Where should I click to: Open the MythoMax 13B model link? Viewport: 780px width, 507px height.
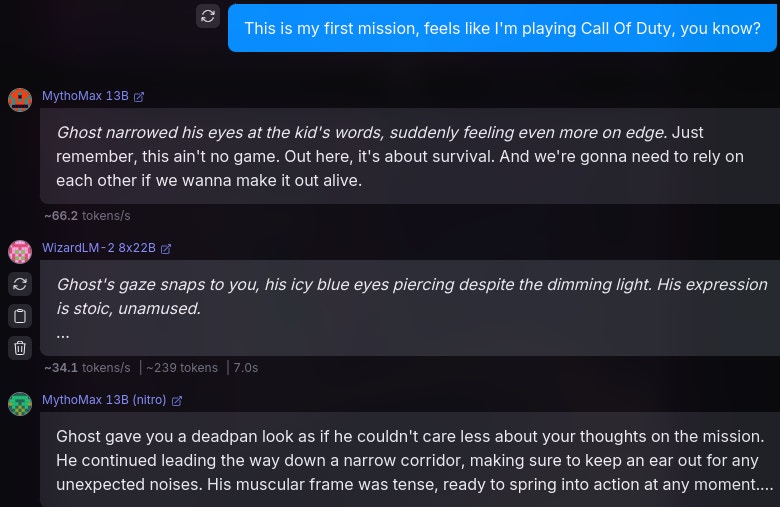point(85,96)
